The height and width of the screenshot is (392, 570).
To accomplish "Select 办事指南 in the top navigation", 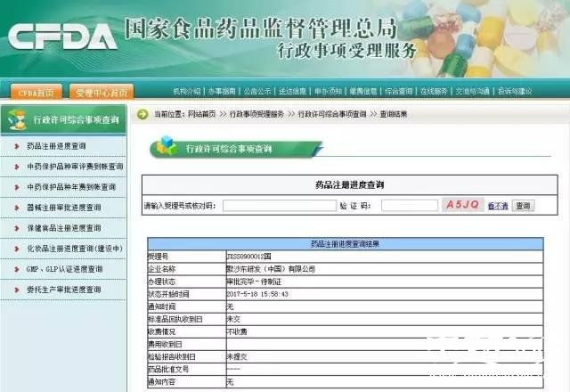I will (222, 91).
